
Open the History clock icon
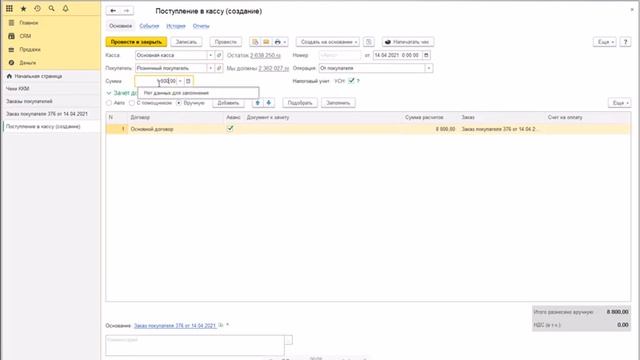37,8
